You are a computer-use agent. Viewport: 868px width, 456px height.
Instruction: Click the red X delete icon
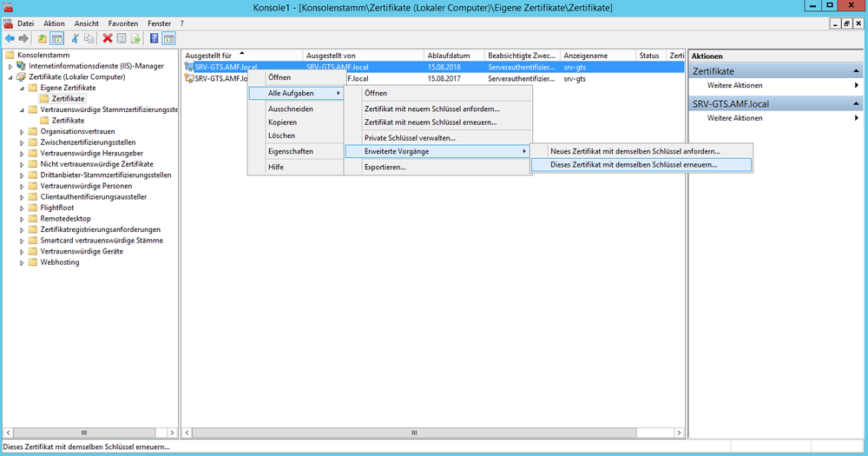108,38
